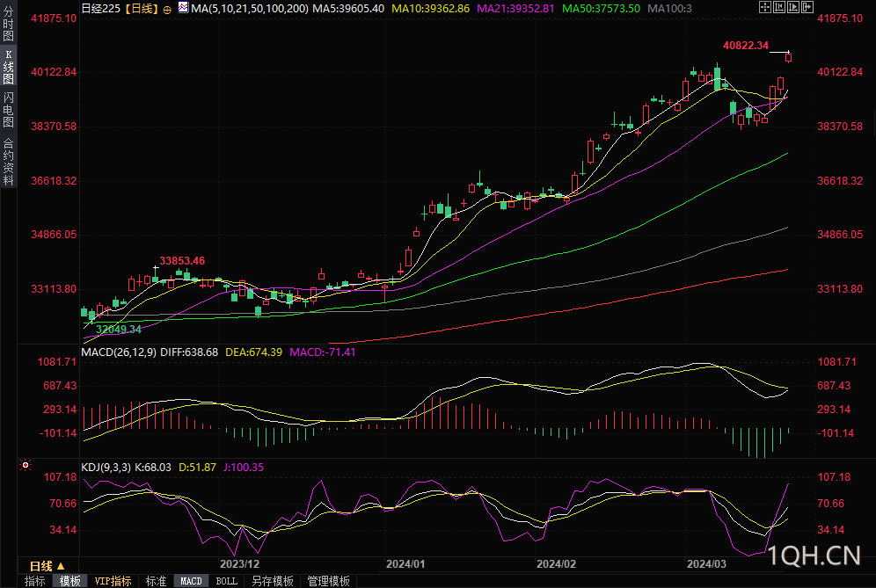
Task: Choose the 标准 standard template
Action: 156,581
